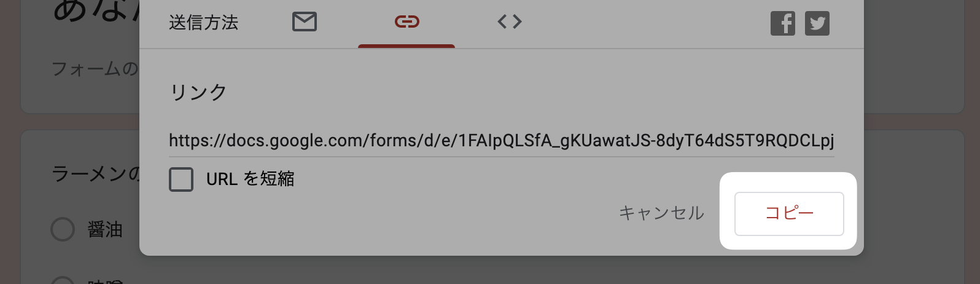Image resolution: width=980 pixels, height=284 pixels.
Task: Click the フォーム description text
Action: (x=95, y=68)
